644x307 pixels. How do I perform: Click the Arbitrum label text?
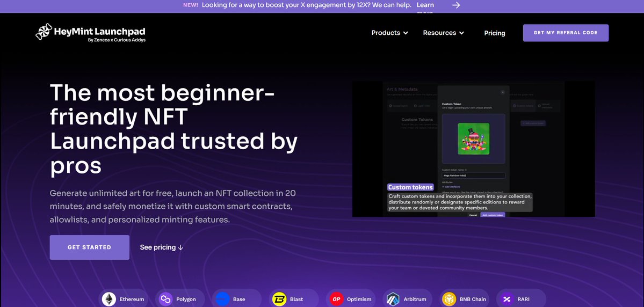point(415,299)
